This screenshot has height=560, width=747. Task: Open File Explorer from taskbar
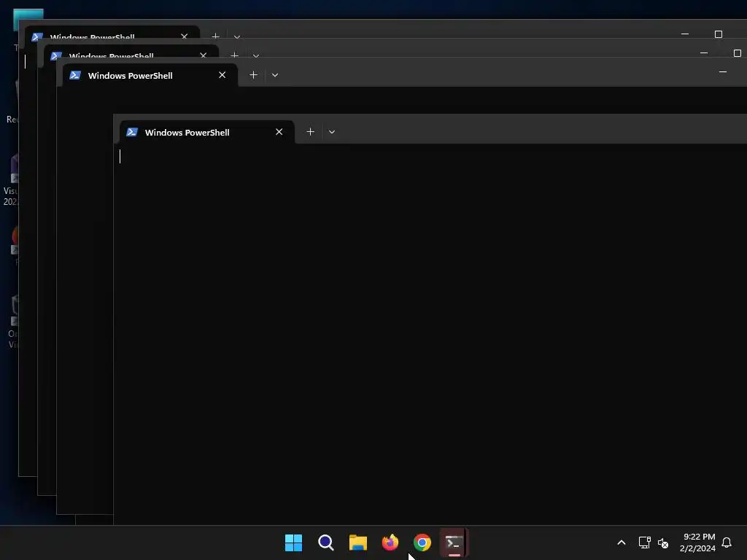click(x=357, y=542)
